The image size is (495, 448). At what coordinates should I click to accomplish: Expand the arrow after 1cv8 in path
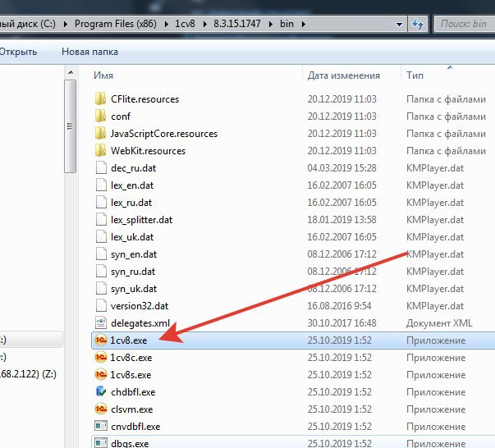[205, 24]
